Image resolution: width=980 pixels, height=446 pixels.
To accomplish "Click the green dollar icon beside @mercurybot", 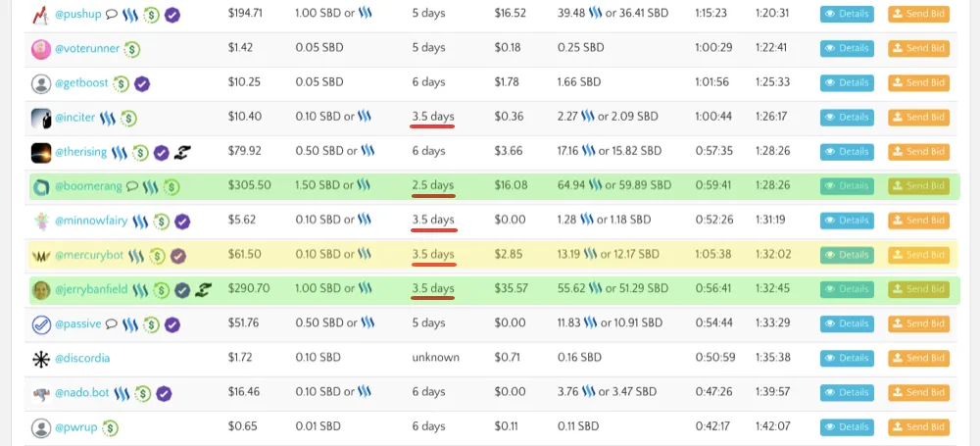I will [157, 255].
